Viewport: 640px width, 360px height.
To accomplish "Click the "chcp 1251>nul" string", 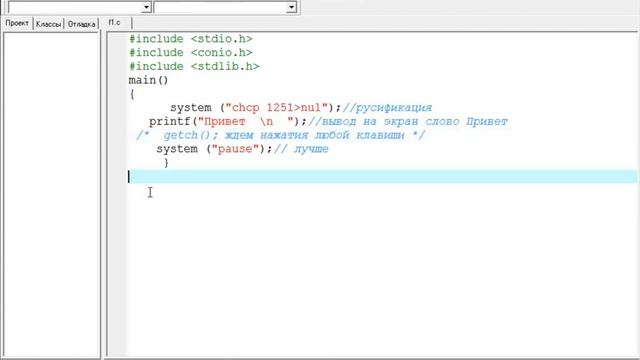I will pyautogui.click(x=277, y=108).
